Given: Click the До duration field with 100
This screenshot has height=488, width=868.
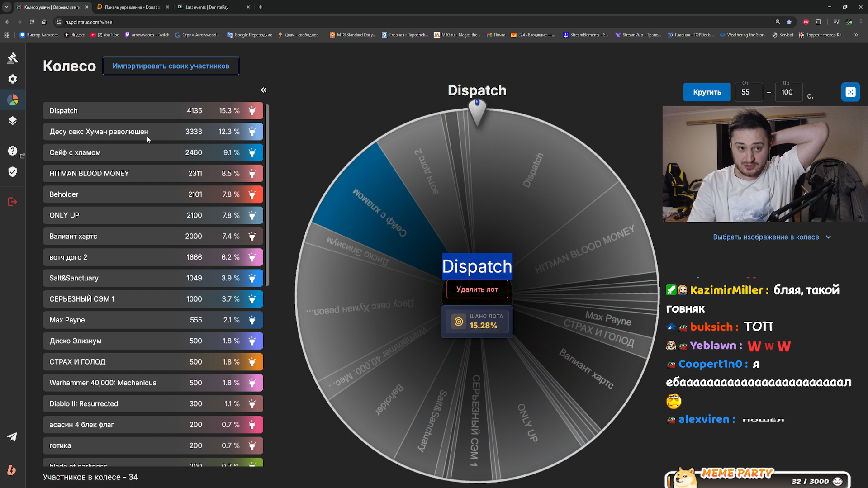Looking at the screenshot, I should click(789, 92).
